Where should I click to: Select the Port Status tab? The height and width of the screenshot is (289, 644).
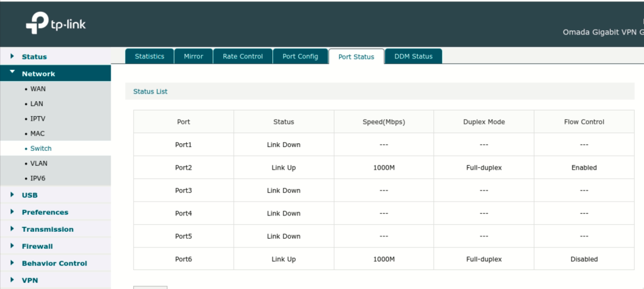(x=356, y=57)
